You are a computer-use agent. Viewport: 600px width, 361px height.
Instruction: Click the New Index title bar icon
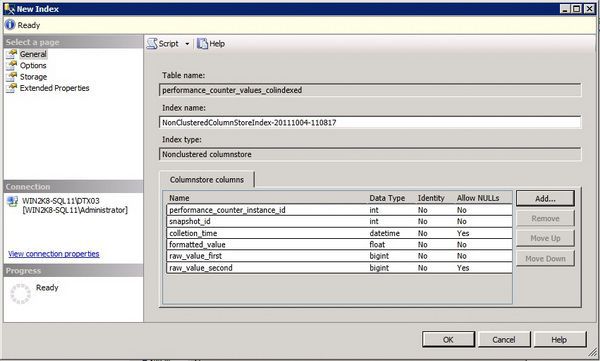[9, 9]
